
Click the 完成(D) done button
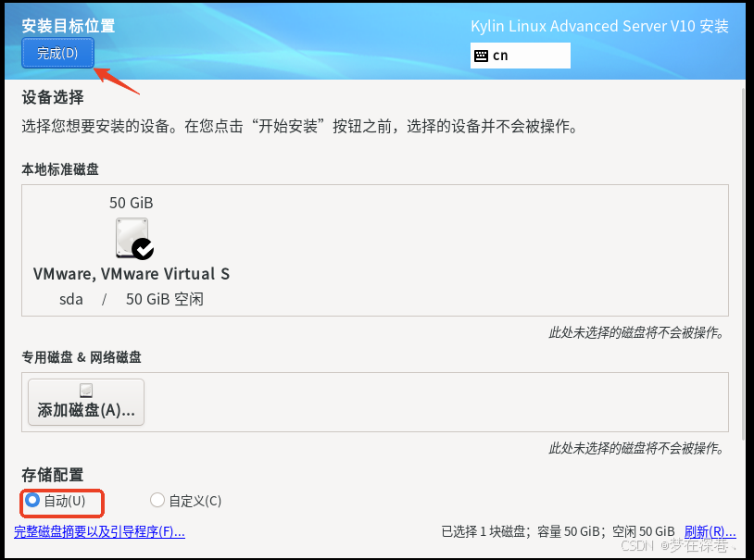point(57,53)
